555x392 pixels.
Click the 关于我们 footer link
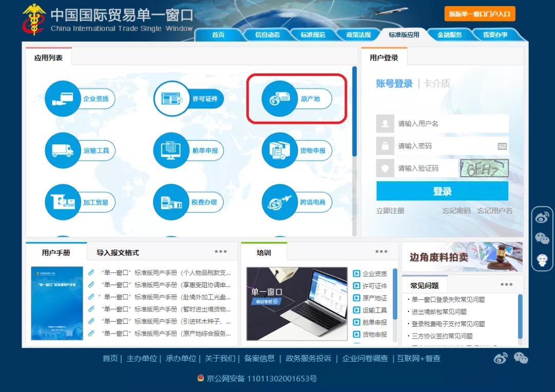220,359
